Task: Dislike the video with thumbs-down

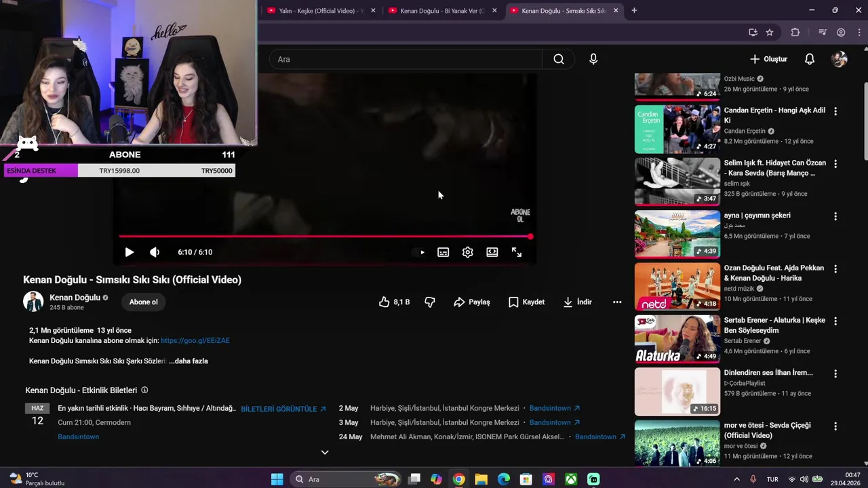Action: tap(430, 302)
